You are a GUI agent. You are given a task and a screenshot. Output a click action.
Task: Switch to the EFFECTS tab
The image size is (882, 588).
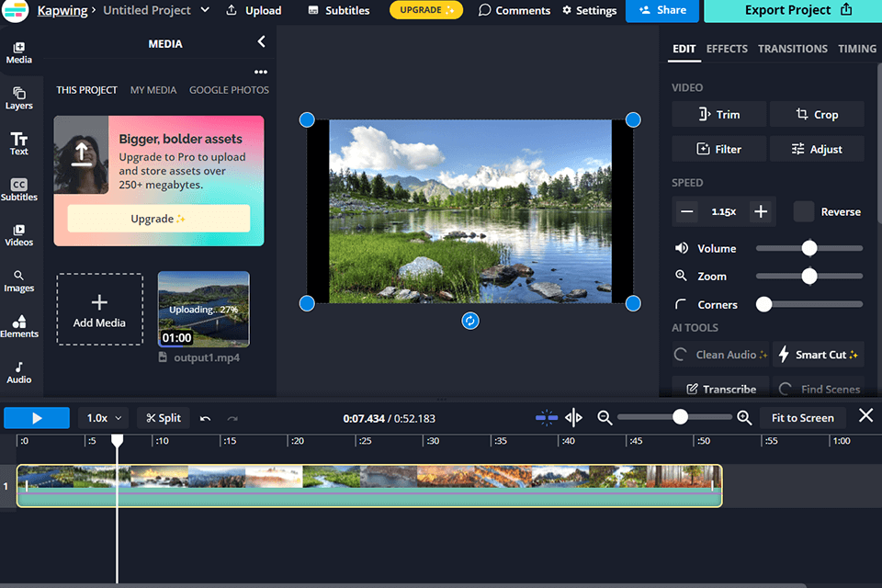tap(727, 49)
